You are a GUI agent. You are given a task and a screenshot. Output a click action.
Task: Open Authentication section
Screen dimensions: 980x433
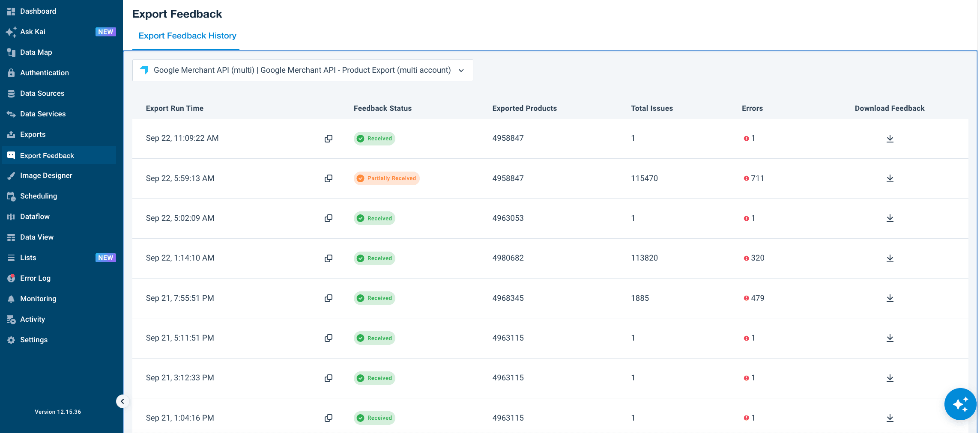coord(45,73)
